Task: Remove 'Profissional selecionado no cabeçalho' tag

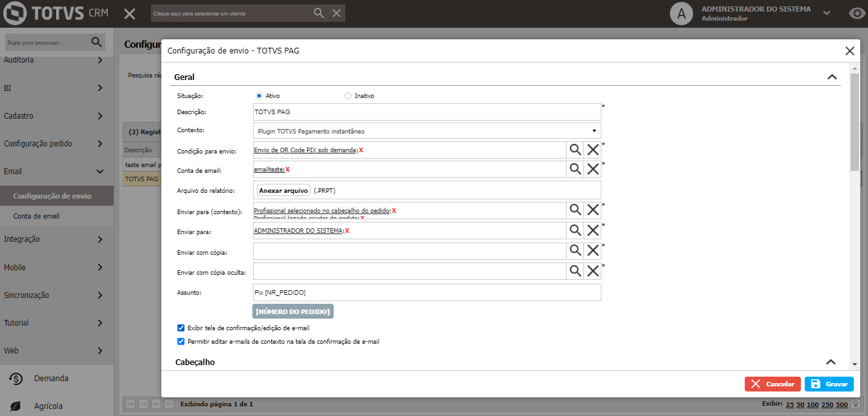Action: coord(394,211)
